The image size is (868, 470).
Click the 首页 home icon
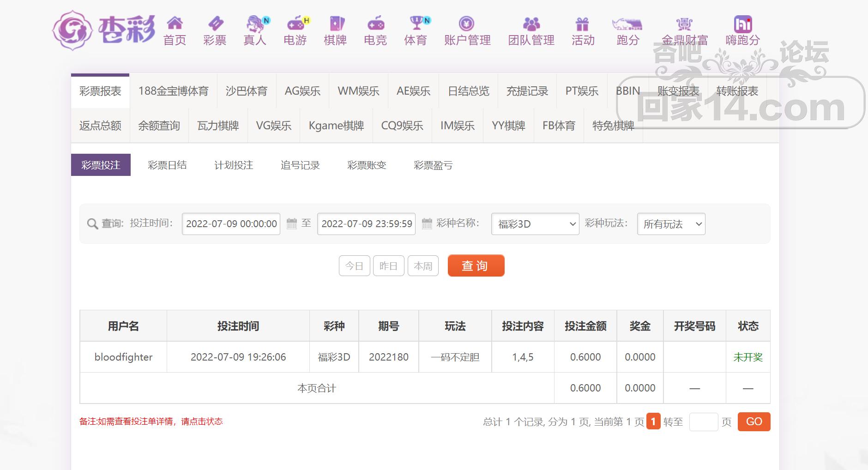(175, 23)
